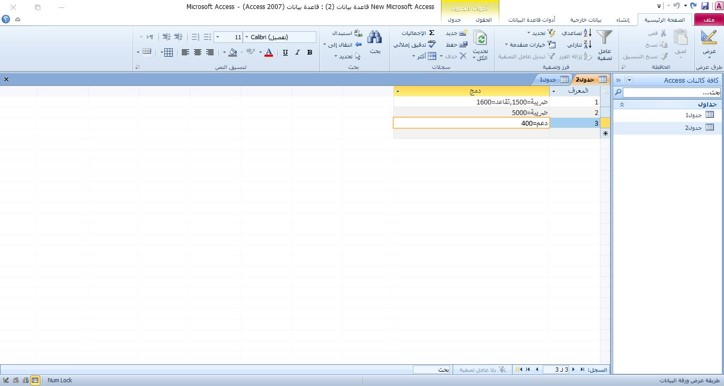The height and width of the screenshot is (386, 724).
Task: Select جدول1 in the navigation pane
Action: (x=699, y=115)
